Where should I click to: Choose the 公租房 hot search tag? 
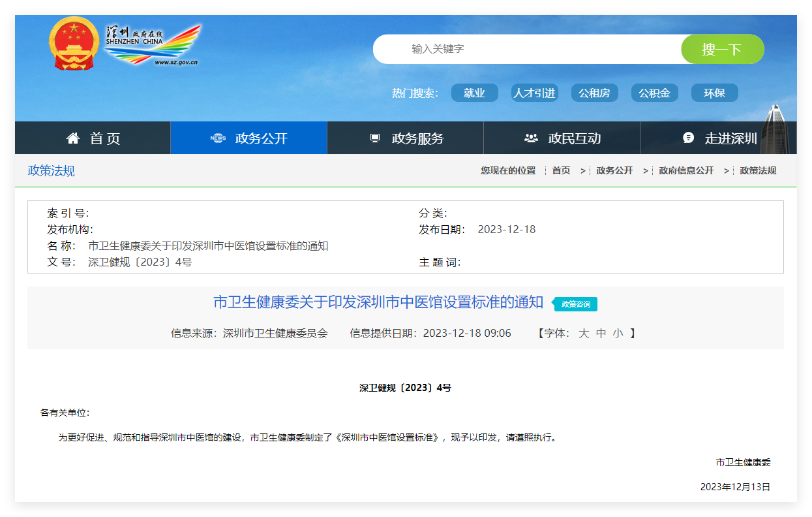coord(594,93)
